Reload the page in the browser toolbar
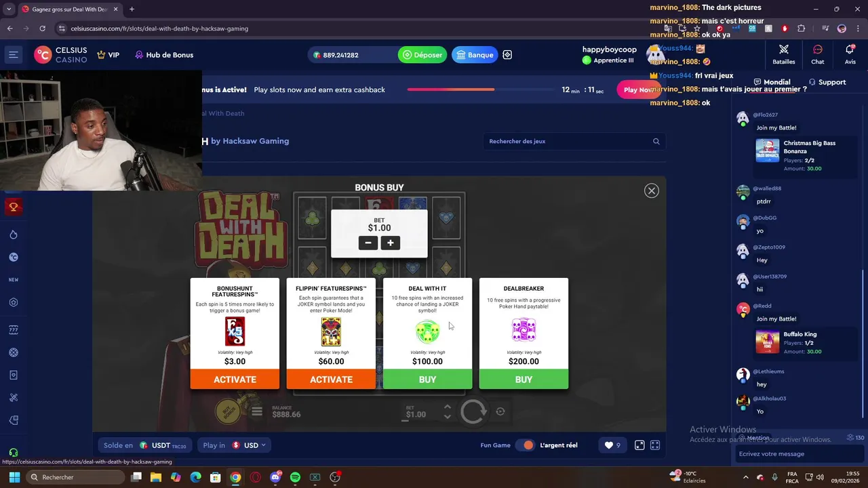868x488 pixels. tap(42, 28)
